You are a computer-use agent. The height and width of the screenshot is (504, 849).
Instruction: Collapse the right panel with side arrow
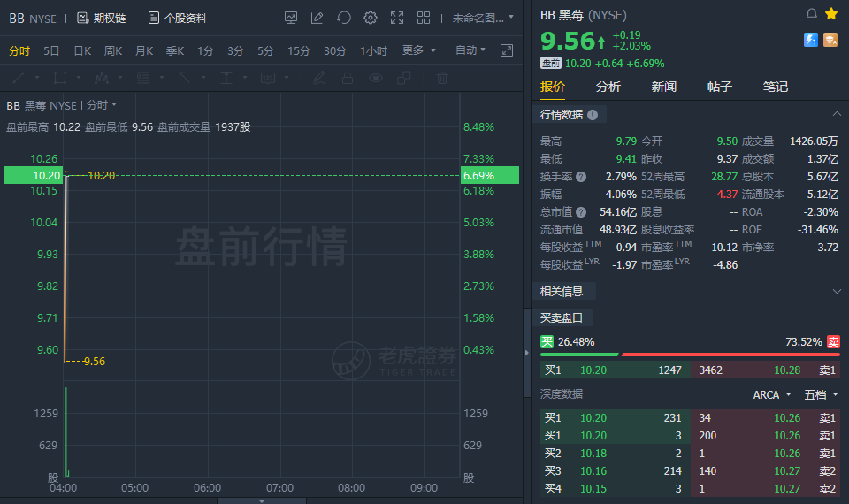[x=527, y=353]
